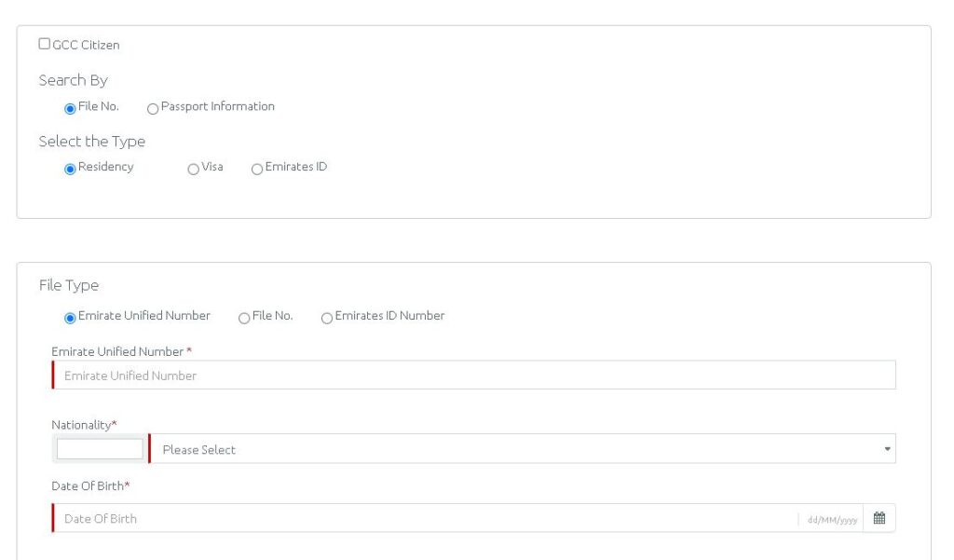The width and height of the screenshot is (954, 560).
Task: Tick the GCC Citizen checkbox
Action: click(x=45, y=44)
